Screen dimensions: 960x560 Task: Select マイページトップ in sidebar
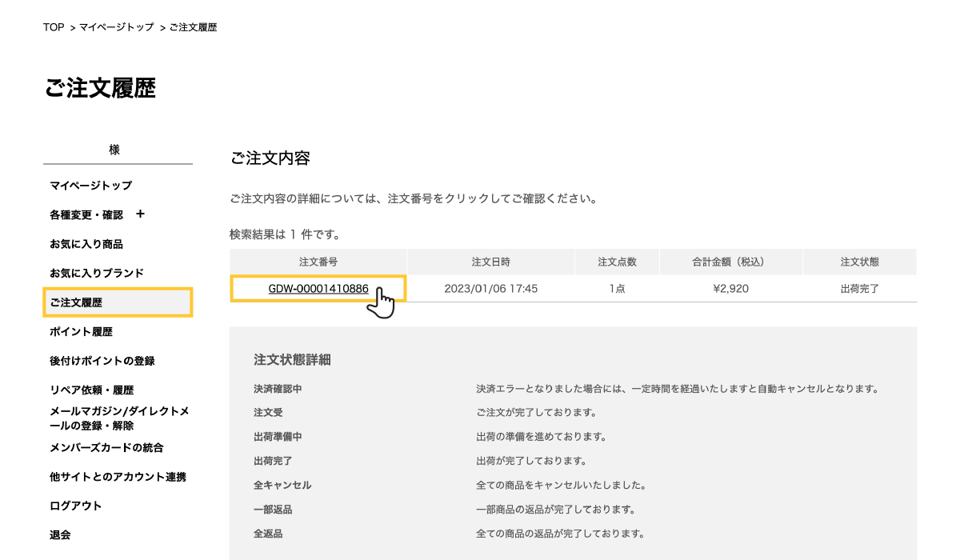coord(90,186)
